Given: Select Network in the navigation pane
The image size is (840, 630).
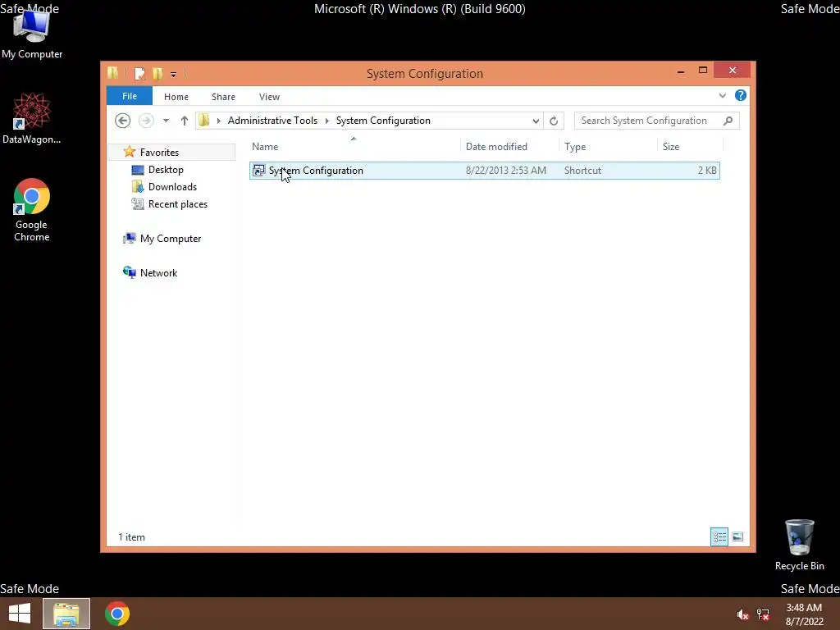Looking at the screenshot, I should (158, 272).
